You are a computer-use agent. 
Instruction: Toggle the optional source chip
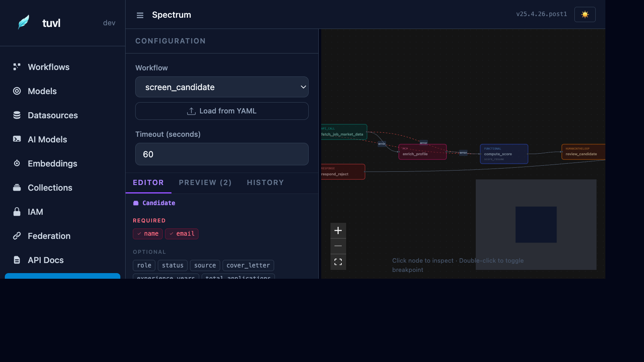205,265
